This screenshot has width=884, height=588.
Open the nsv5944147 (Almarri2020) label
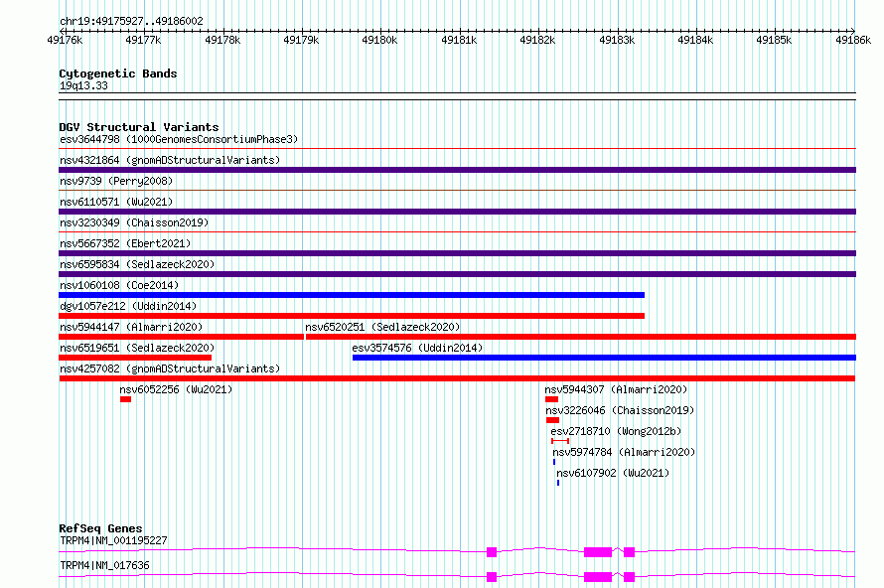click(131, 327)
